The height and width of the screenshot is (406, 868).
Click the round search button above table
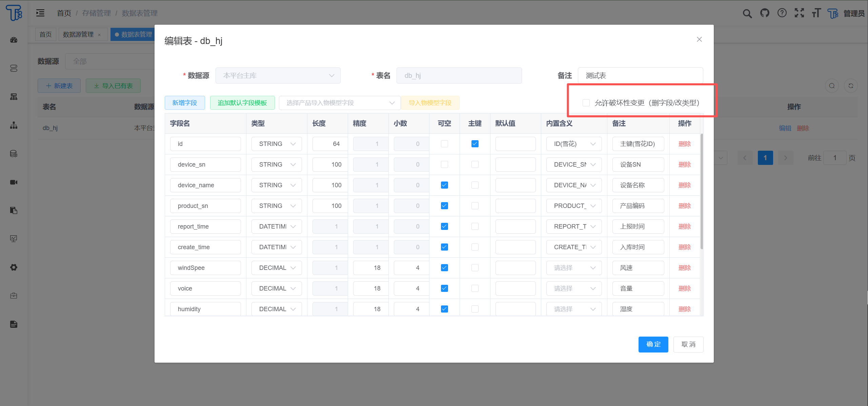coord(832,86)
